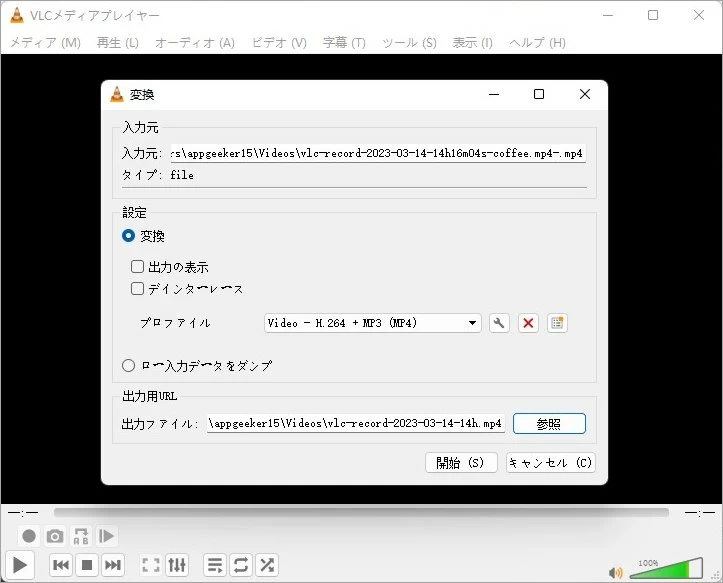Close the VLC main window

pyautogui.click(x=699, y=15)
